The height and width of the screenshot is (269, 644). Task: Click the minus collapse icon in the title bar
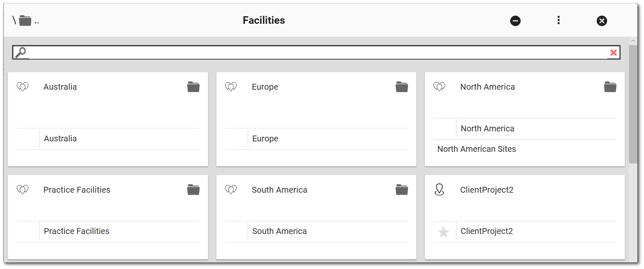515,20
